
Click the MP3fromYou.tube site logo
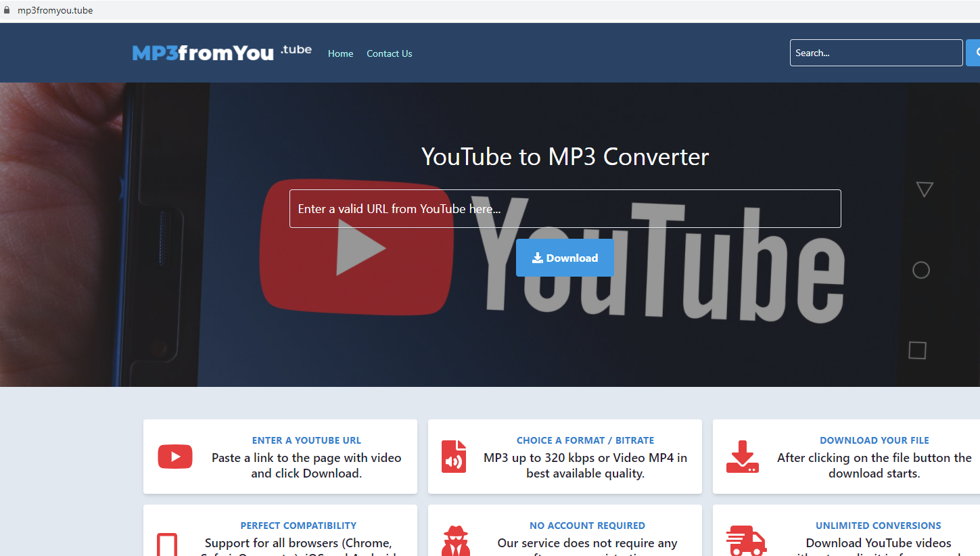[x=221, y=53]
